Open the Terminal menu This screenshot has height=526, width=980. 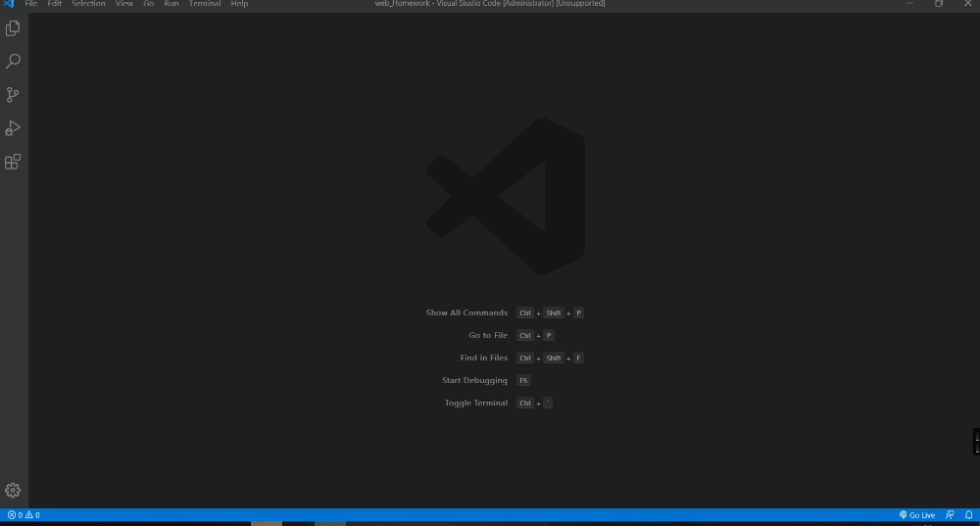(x=205, y=3)
